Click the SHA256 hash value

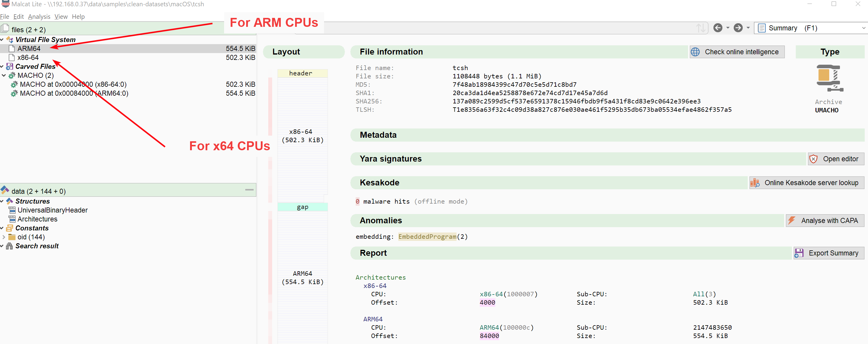pos(576,101)
